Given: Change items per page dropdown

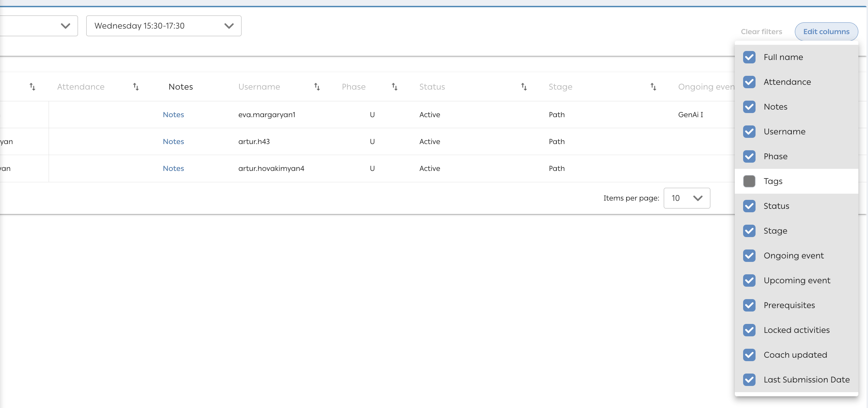Looking at the screenshot, I should (x=687, y=198).
